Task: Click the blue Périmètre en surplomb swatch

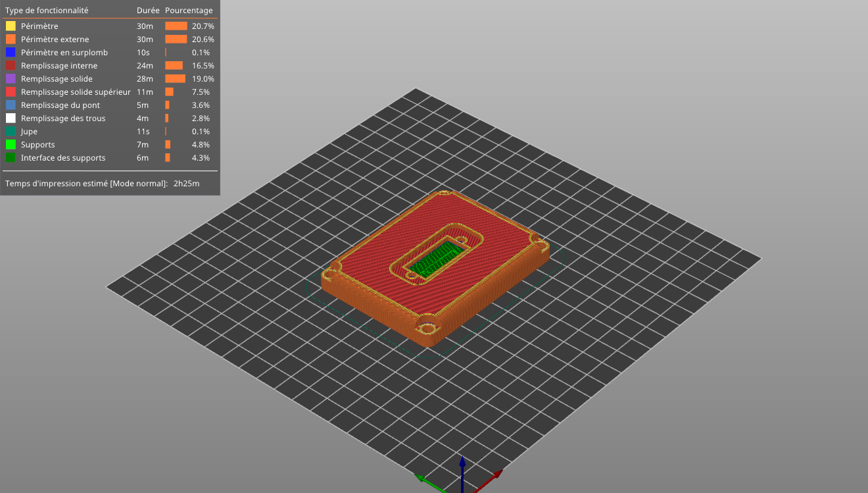Action: pos(11,53)
